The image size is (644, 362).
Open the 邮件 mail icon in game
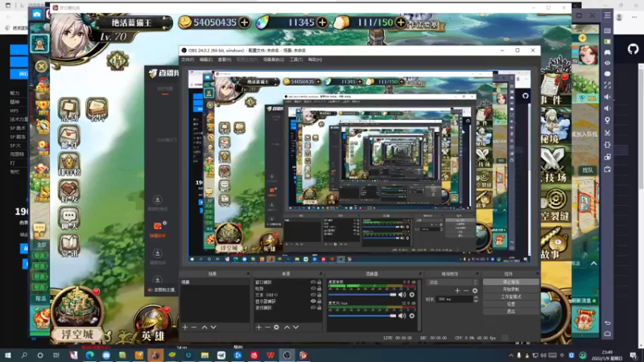69,137
